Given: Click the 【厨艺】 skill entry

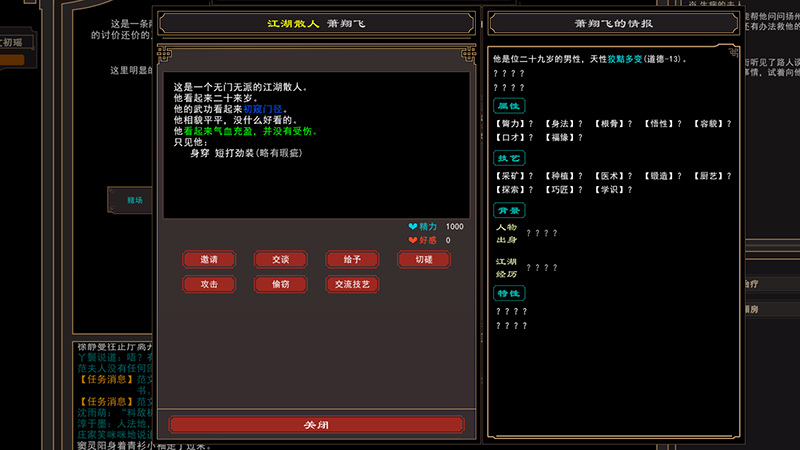Looking at the screenshot, I should [x=712, y=176].
